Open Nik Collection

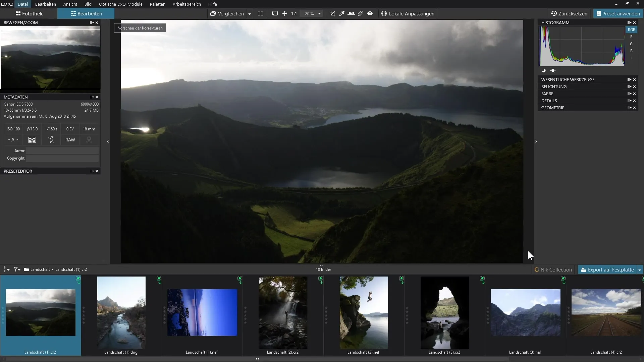click(x=553, y=270)
